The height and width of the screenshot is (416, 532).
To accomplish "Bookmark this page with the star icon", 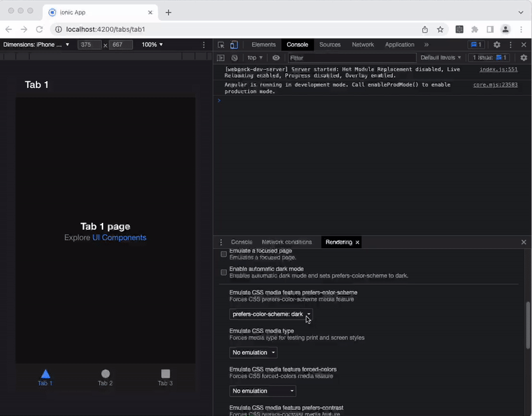I will (440, 29).
